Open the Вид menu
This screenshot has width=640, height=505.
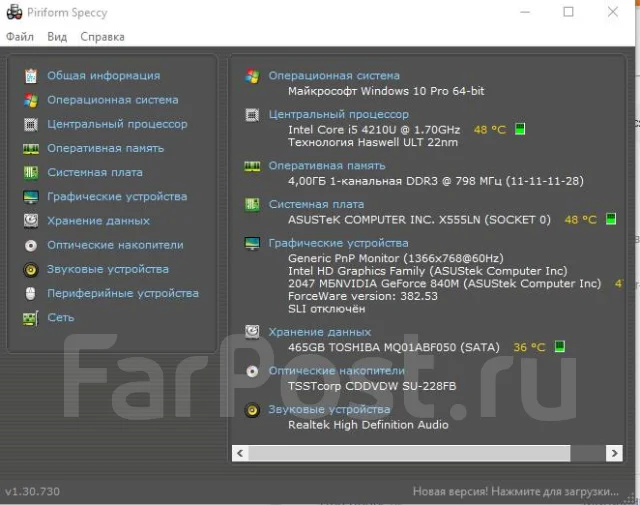click(x=57, y=37)
